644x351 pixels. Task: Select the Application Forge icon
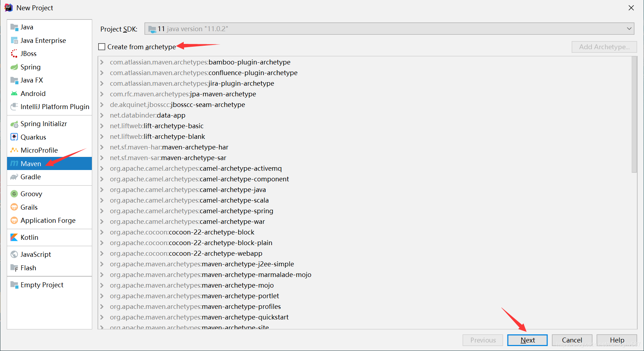tap(14, 220)
